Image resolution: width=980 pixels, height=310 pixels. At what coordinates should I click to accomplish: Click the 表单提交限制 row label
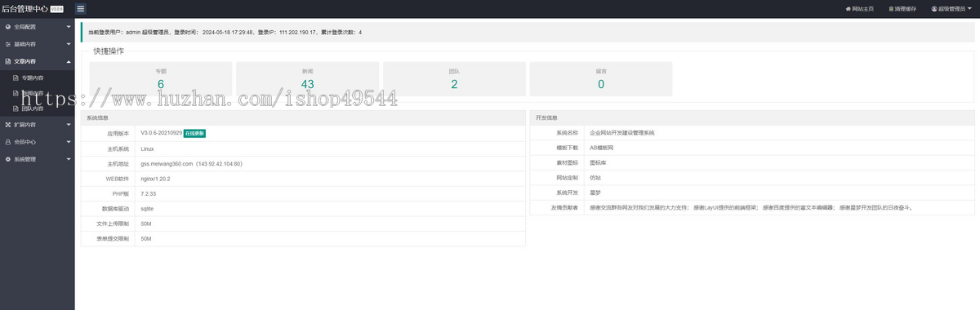point(114,238)
